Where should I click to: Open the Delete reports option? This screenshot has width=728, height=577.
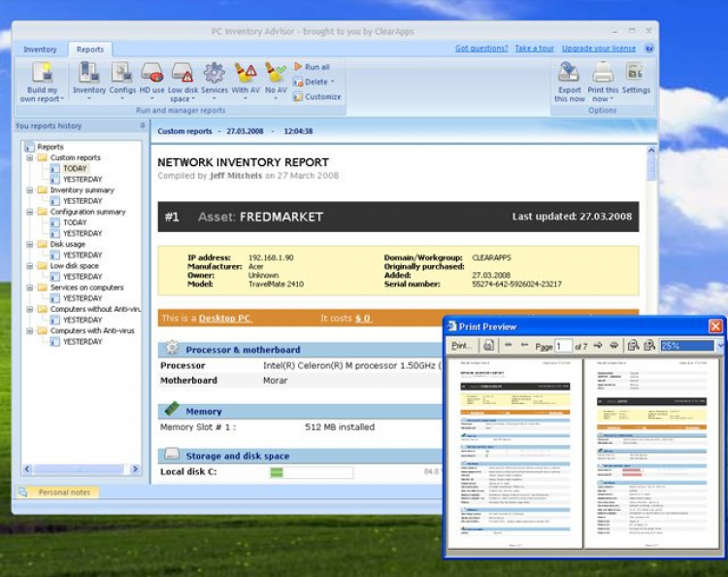[x=314, y=82]
